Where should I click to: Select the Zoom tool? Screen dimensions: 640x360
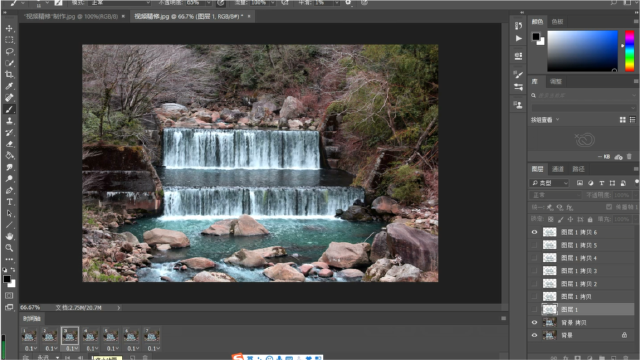point(9,248)
